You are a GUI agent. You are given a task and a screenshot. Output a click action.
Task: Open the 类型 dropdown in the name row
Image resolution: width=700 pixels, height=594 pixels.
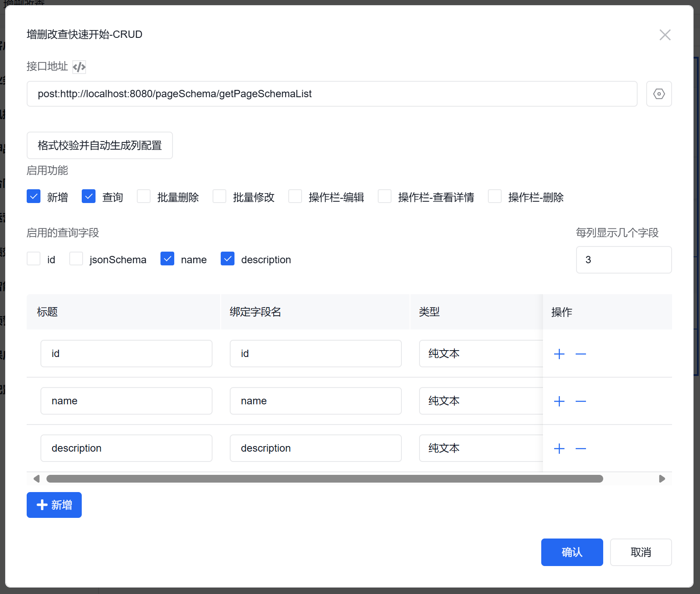coord(480,401)
